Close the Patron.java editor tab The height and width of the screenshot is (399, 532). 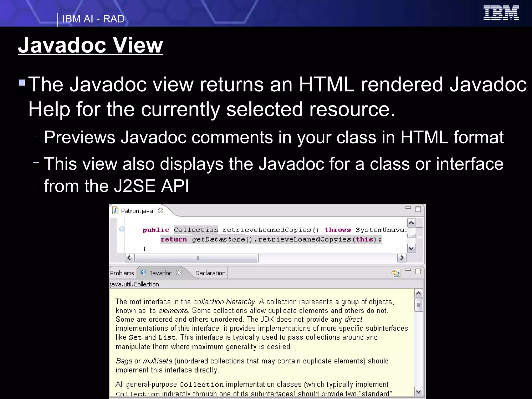pos(161,210)
